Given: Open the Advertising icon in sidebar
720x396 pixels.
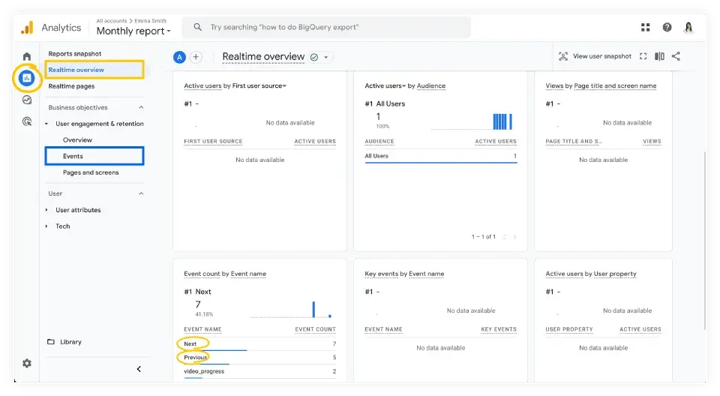Looking at the screenshot, I should pos(27,121).
